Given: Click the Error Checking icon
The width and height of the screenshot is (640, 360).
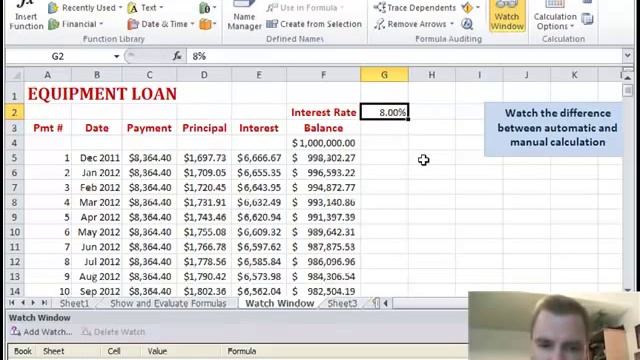Looking at the screenshot, I should (467, 8).
